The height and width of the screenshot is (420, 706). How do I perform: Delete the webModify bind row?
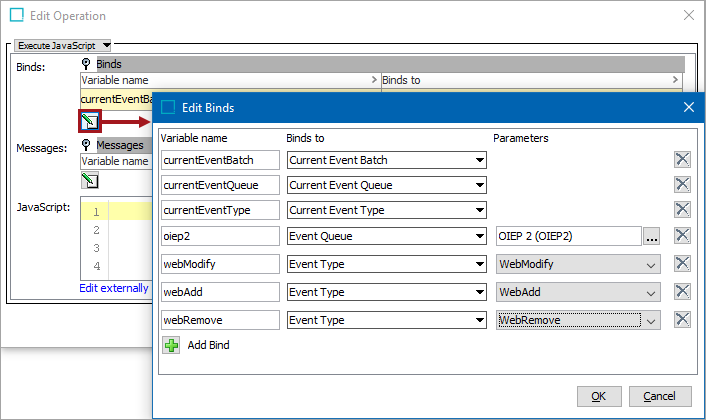click(683, 263)
